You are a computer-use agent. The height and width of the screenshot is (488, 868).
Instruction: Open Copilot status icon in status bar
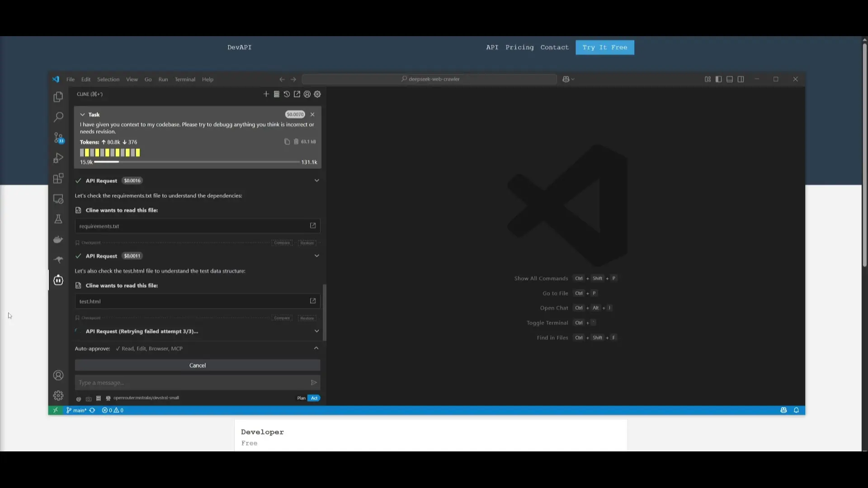point(783,410)
